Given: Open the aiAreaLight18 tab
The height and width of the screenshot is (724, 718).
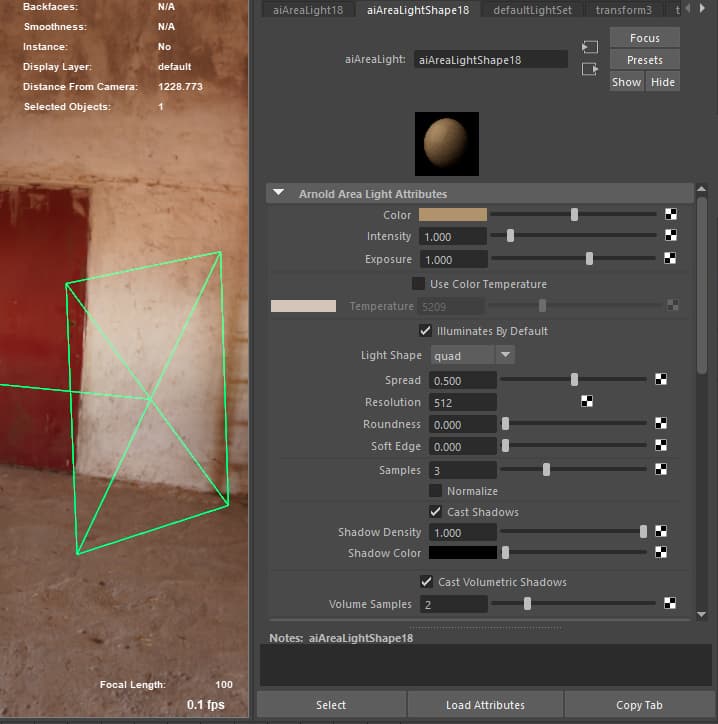Looking at the screenshot, I should tap(307, 10).
